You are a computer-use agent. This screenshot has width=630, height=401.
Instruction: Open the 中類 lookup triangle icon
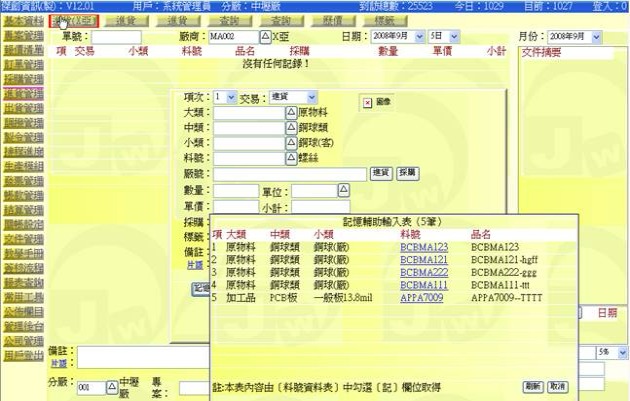point(293,128)
